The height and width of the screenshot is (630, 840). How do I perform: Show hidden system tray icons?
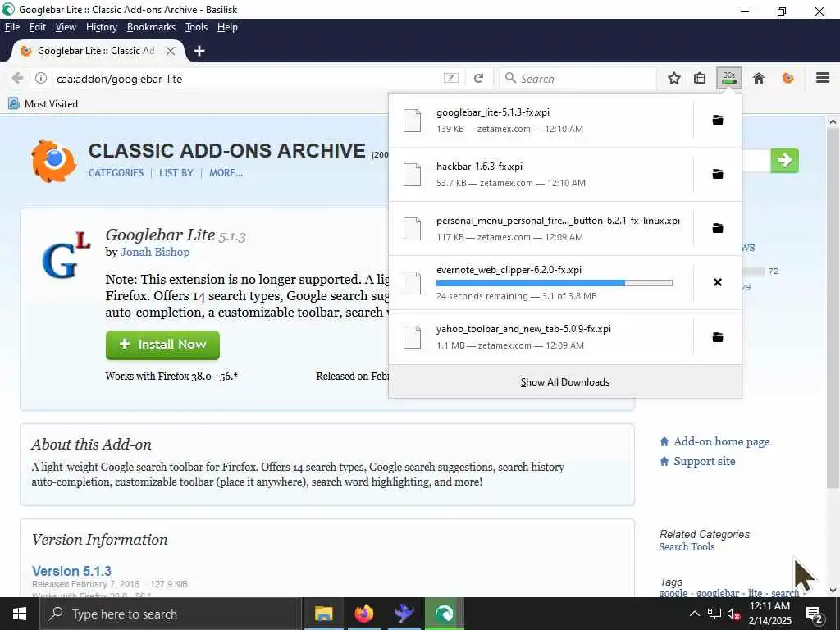pos(694,614)
